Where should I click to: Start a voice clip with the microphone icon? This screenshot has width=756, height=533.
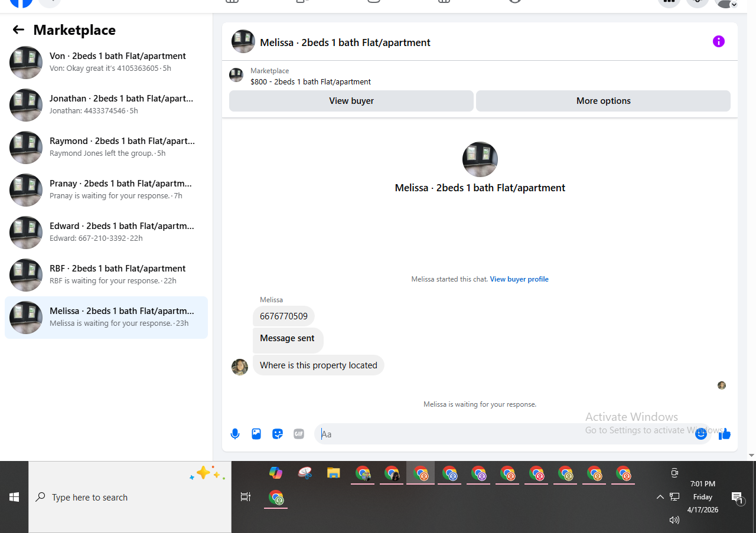(235, 434)
